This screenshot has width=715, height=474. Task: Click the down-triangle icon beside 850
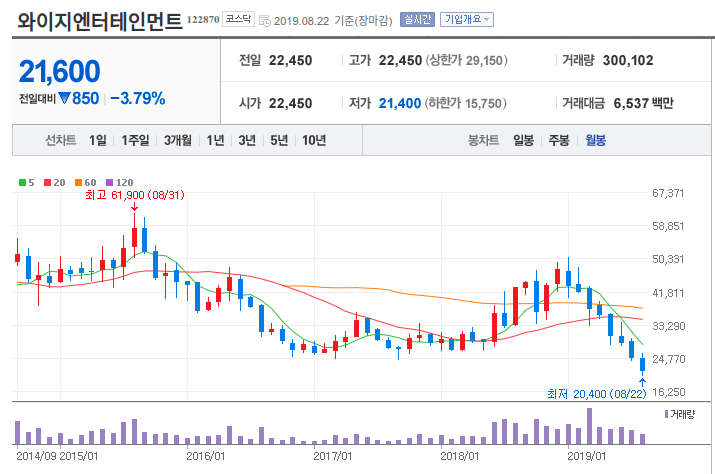tap(65, 98)
